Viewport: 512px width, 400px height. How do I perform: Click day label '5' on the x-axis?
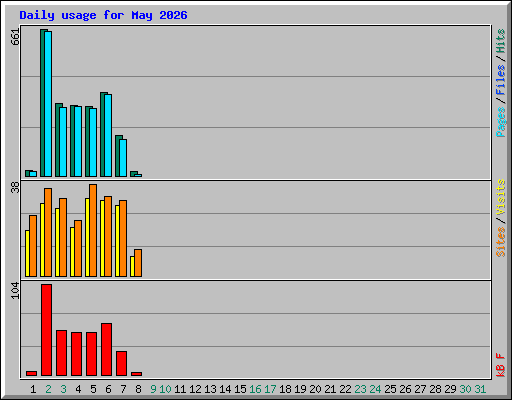point(93,389)
